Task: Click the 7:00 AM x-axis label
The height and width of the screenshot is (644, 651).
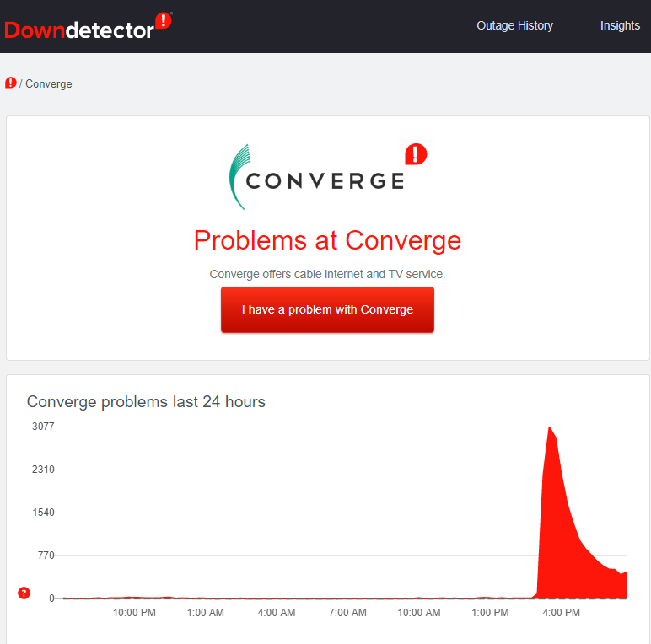Action: [347, 613]
